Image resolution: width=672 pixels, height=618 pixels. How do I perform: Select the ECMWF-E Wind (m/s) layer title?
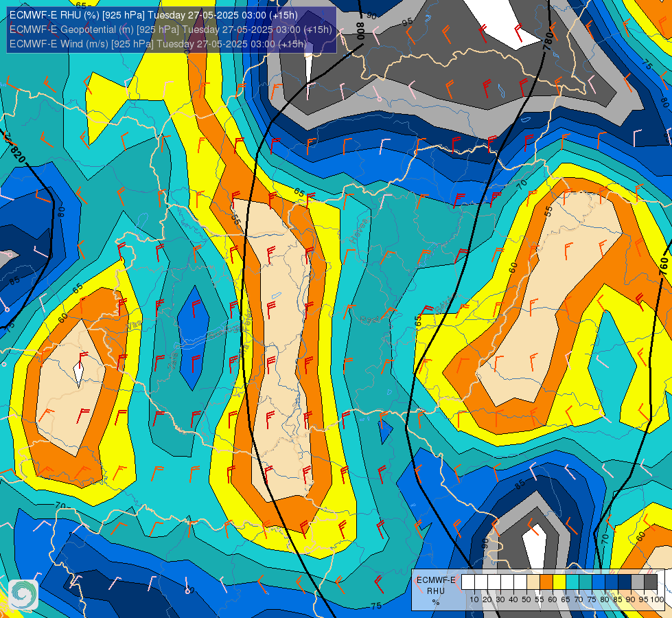158,44
